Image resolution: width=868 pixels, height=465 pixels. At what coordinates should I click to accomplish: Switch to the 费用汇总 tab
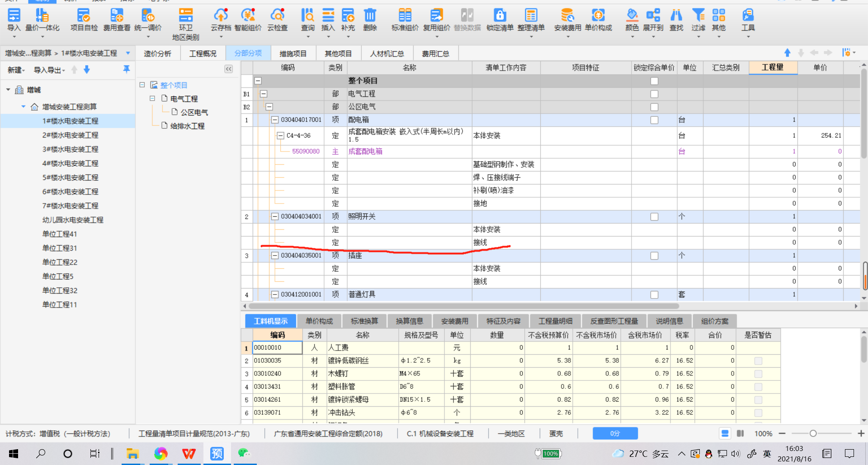[x=435, y=53]
